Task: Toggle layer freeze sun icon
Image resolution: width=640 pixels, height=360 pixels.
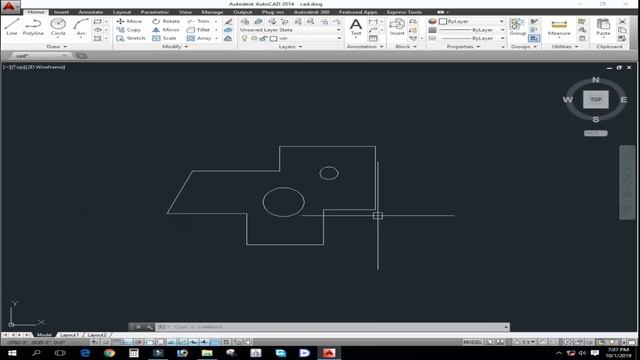Action: point(253,38)
